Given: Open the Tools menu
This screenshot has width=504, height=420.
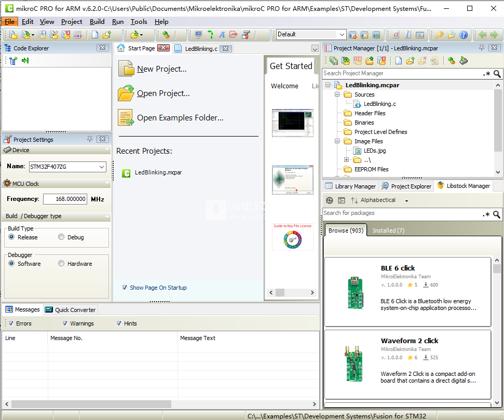Looking at the screenshot, I should point(139,22).
